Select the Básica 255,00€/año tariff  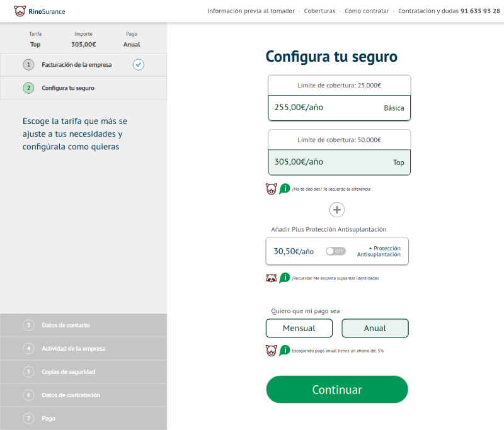pos(339,108)
